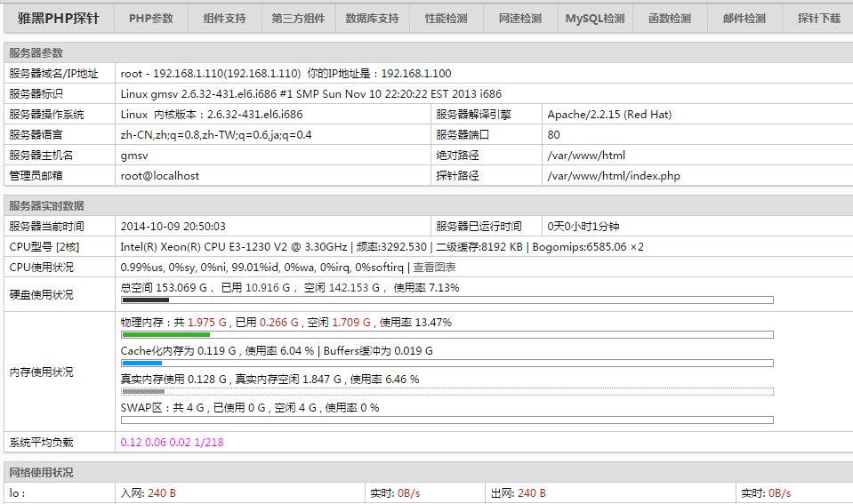This screenshot has height=504, width=853.
Task: Open the PHP参数 navigation tab
Action: pyautogui.click(x=151, y=19)
